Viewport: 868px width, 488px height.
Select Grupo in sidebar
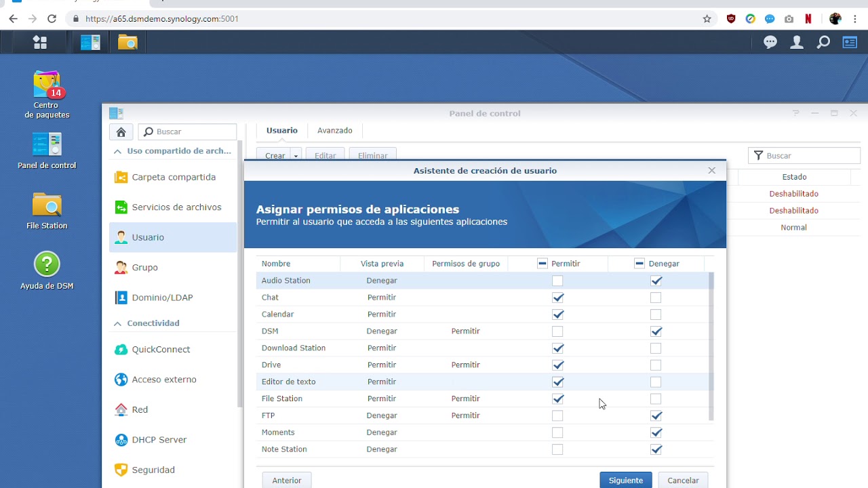coord(173,267)
